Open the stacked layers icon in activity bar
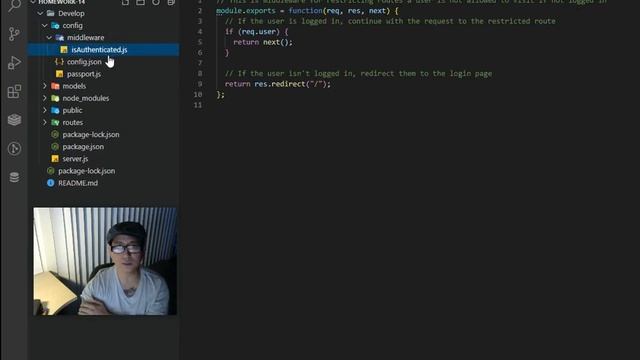The height and width of the screenshot is (360, 640). pyautogui.click(x=14, y=120)
